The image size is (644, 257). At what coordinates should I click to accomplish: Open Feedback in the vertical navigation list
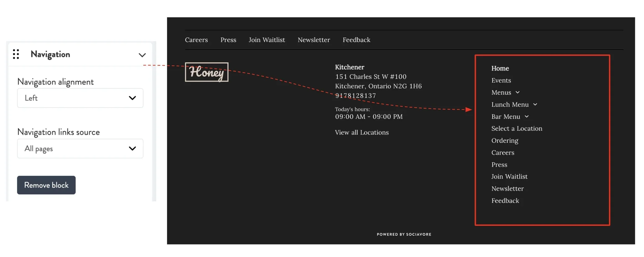click(505, 201)
